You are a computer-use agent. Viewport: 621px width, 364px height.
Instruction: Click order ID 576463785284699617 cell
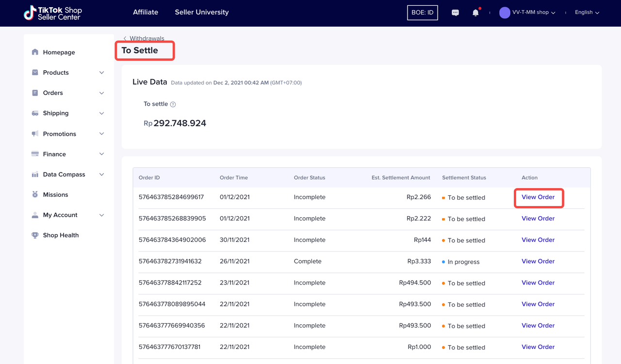[x=171, y=197]
